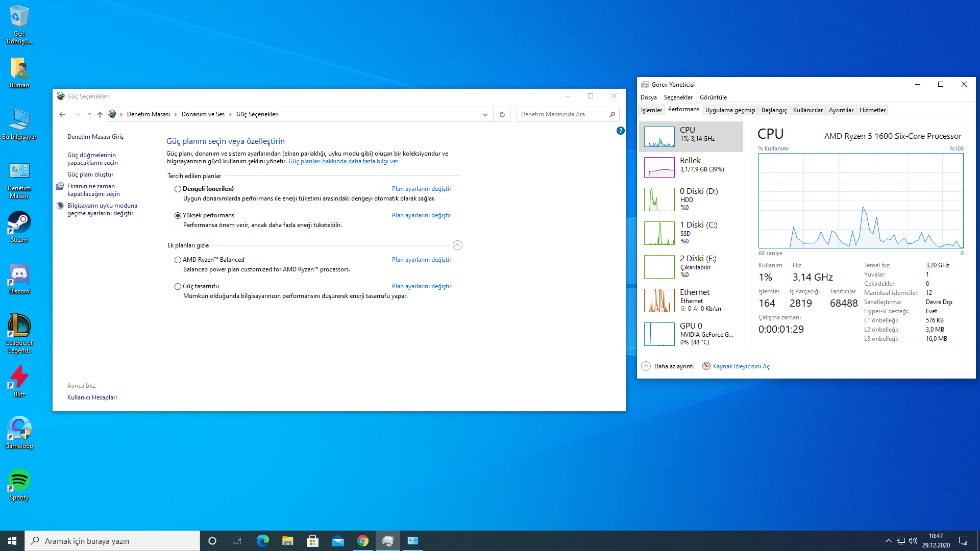Open Mail app from the taskbar
Screen dimensions: 980x551
click(x=338, y=541)
